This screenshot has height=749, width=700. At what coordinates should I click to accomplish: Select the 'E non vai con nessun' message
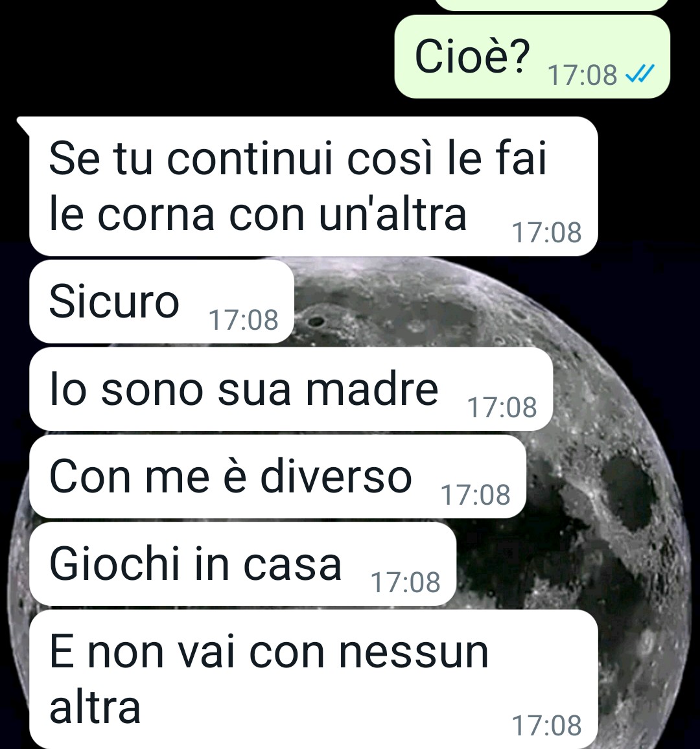point(314,679)
